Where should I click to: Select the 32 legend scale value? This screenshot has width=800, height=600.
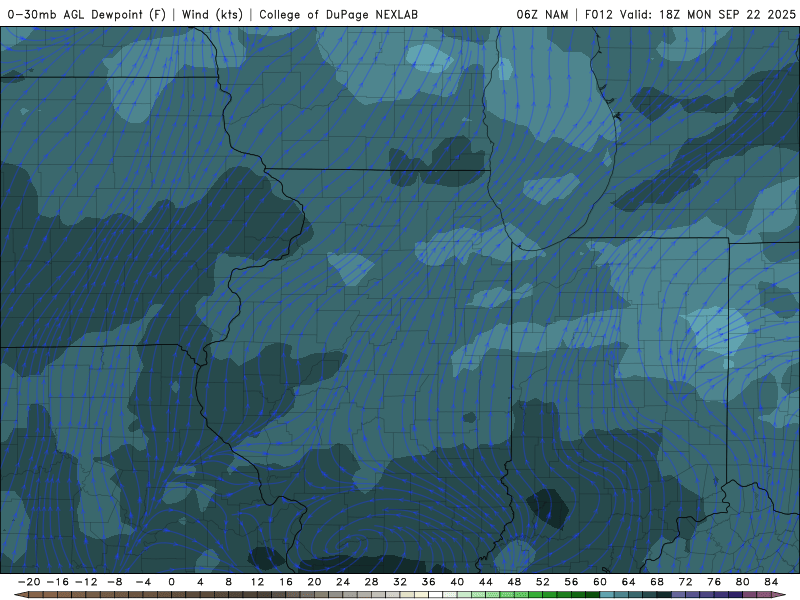(x=400, y=582)
